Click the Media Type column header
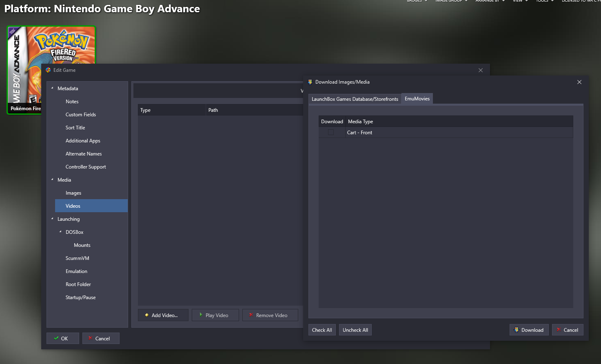The height and width of the screenshot is (364, 601). [x=459, y=122]
